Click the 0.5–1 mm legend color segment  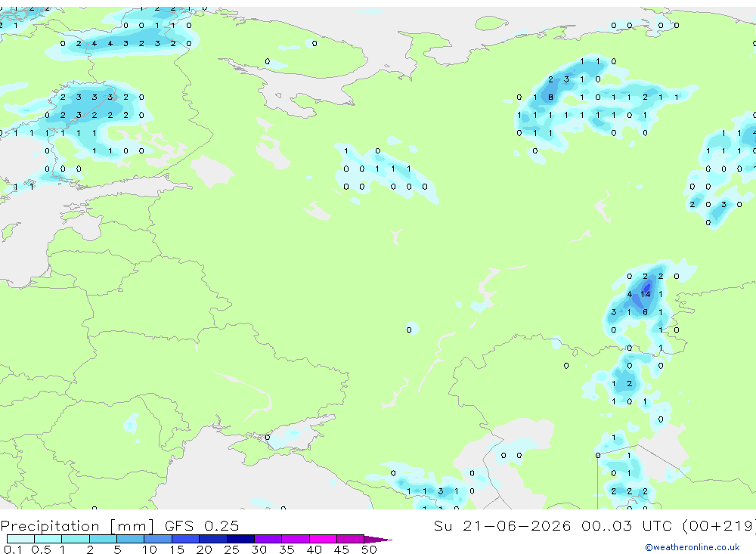click(48, 539)
